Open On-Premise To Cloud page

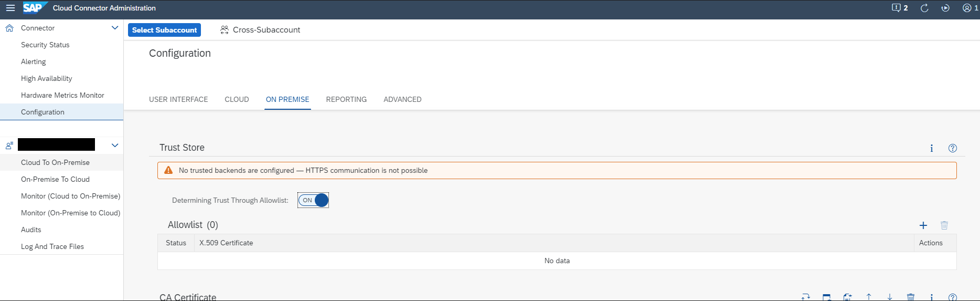pos(61,179)
